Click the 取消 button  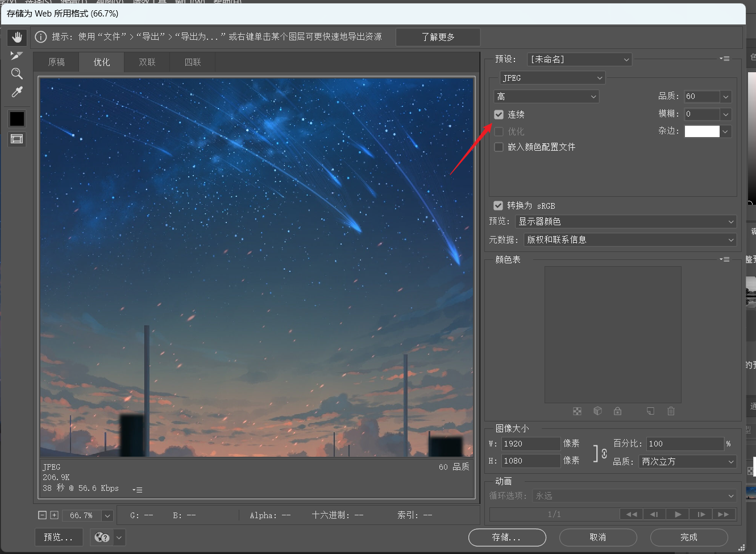click(x=597, y=538)
